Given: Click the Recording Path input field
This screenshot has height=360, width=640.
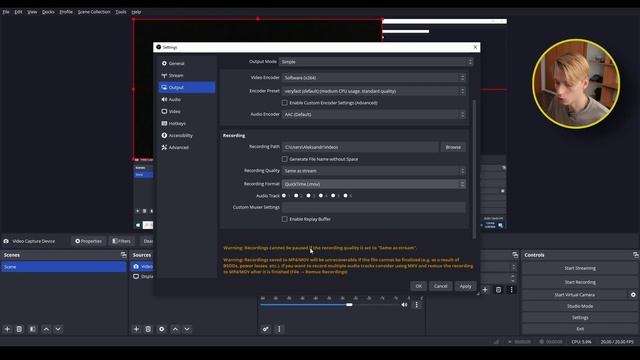Looking at the screenshot, I should [x=360, y=147].
